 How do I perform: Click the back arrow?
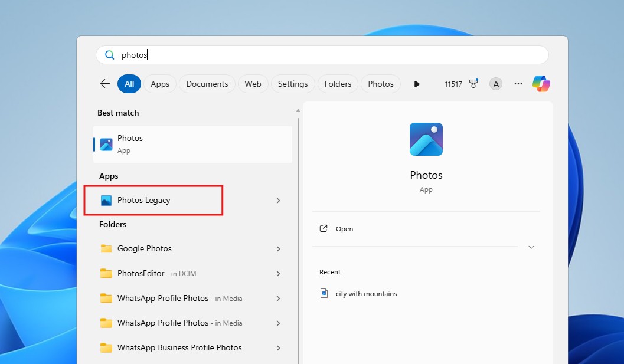104,84
